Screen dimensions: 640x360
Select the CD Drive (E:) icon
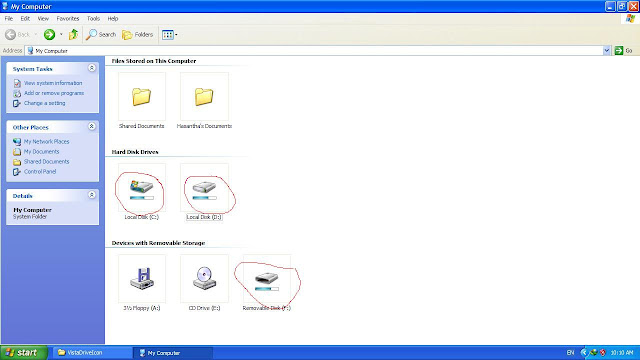tap(204, 278)
